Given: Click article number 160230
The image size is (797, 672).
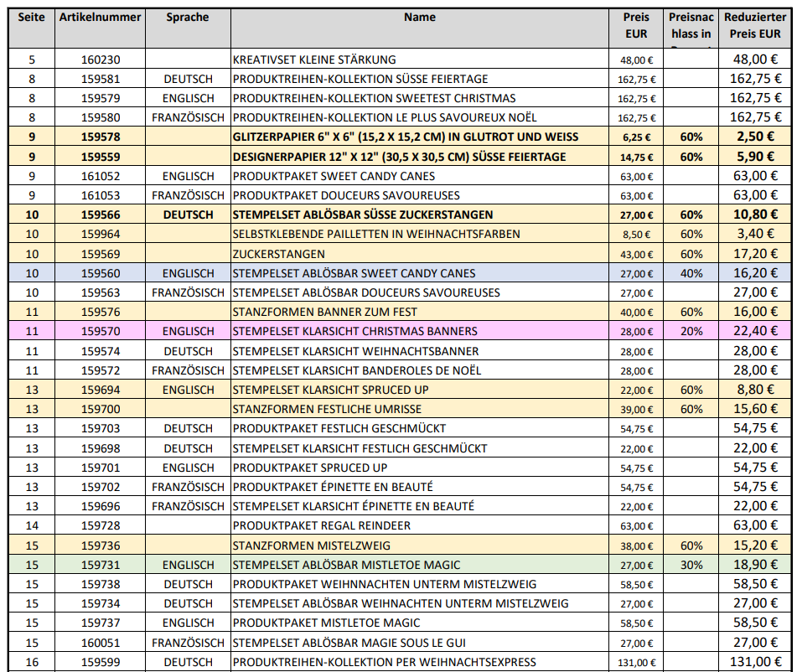Looking at the screenshot, I should point(100,59).
